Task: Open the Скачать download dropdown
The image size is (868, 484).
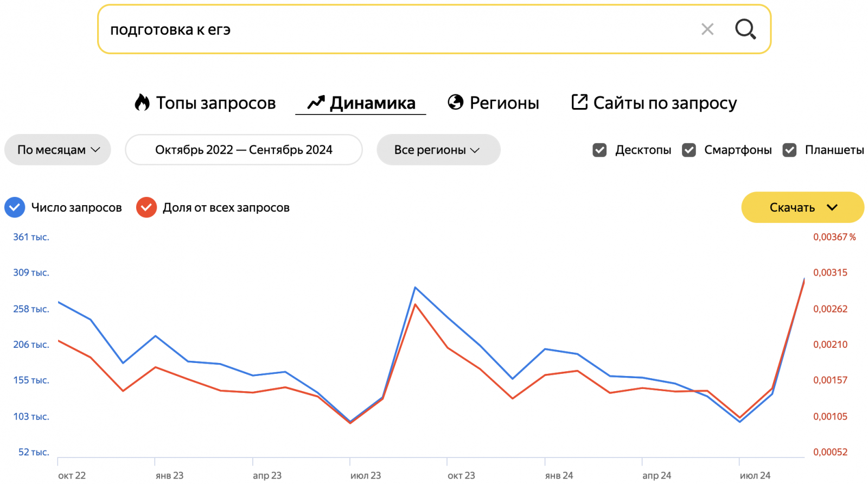Action: pos(802,207)
